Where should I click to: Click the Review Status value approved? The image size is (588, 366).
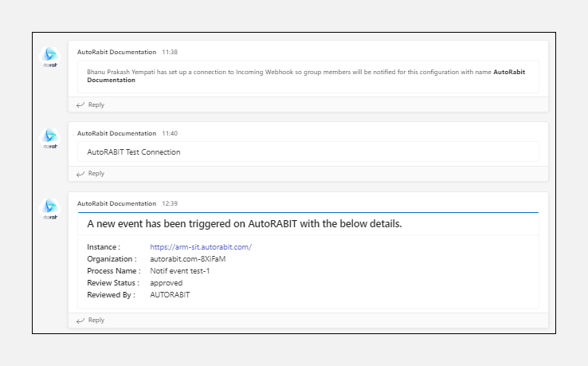pos(167,283)
